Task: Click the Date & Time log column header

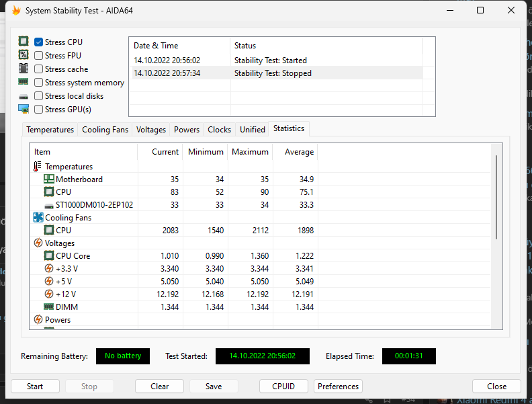Action: pos(179,46)
